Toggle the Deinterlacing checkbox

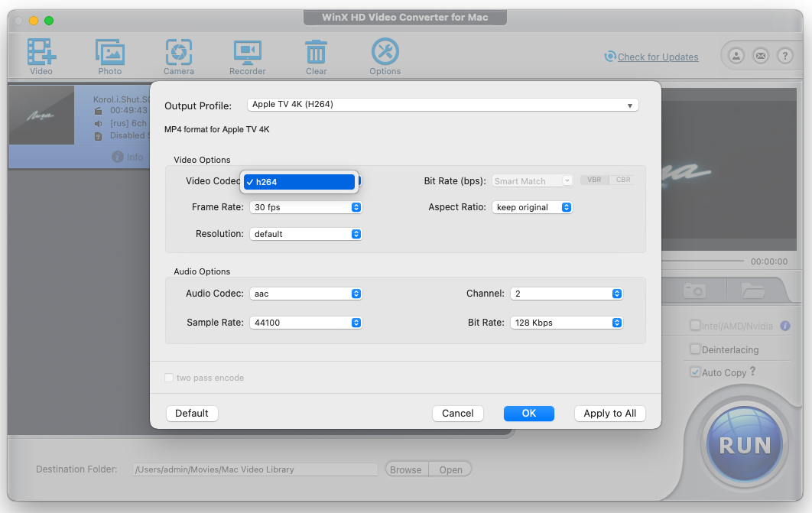pyautogui.click(x=695, y=349)
